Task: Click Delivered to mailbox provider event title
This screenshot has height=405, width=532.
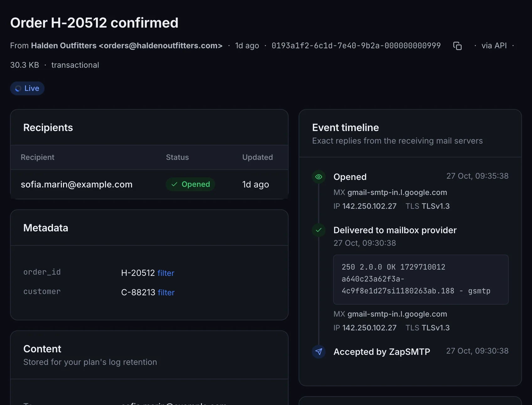Action: coord(395,230)
